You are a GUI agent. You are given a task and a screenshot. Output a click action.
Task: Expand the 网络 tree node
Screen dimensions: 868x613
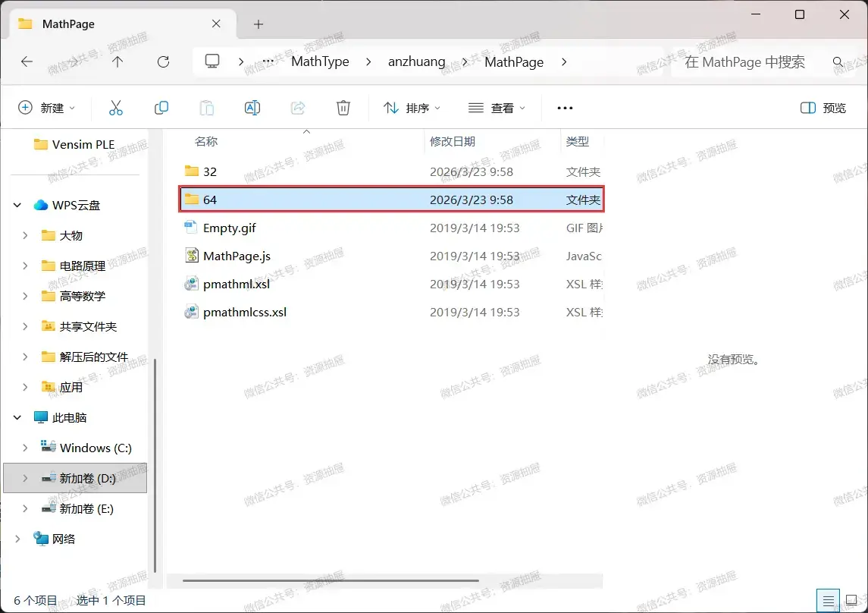pos(17,538)
